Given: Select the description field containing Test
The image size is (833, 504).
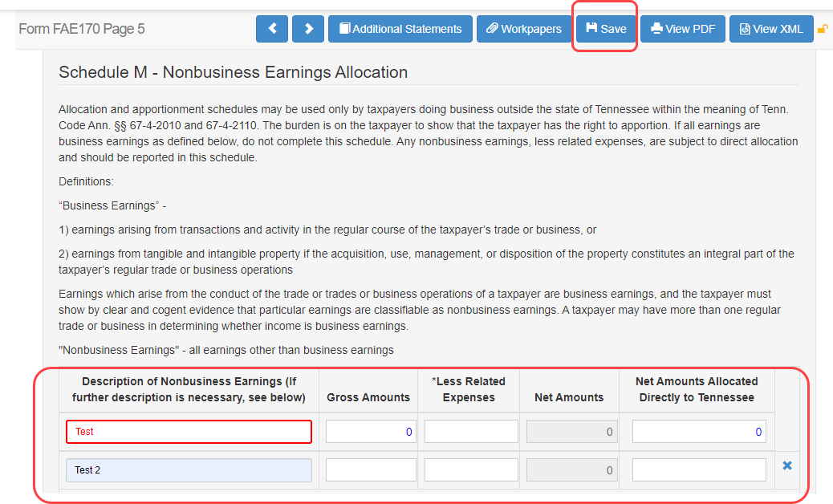Looking at the screenshot, I should (189, 432).
